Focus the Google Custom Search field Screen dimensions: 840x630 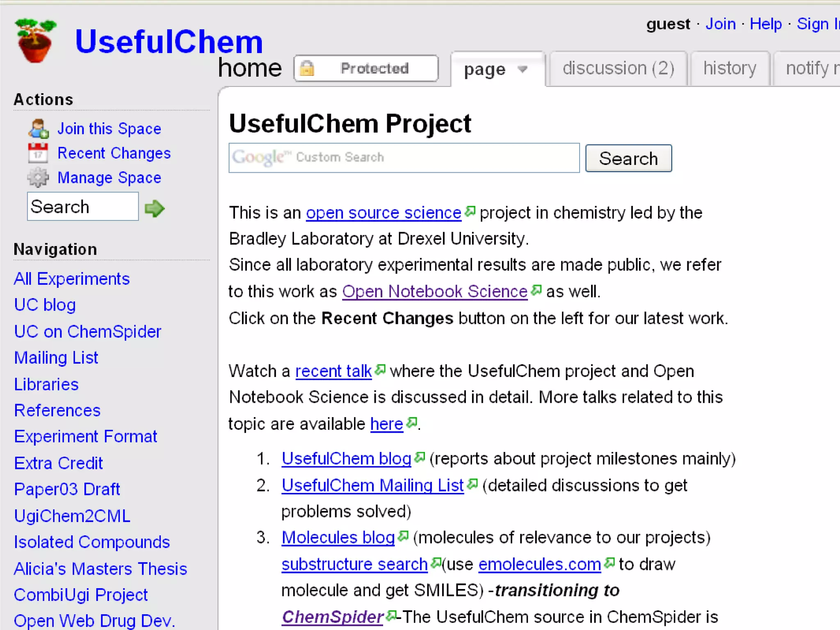pyautogui.click(x=404, y=158)
